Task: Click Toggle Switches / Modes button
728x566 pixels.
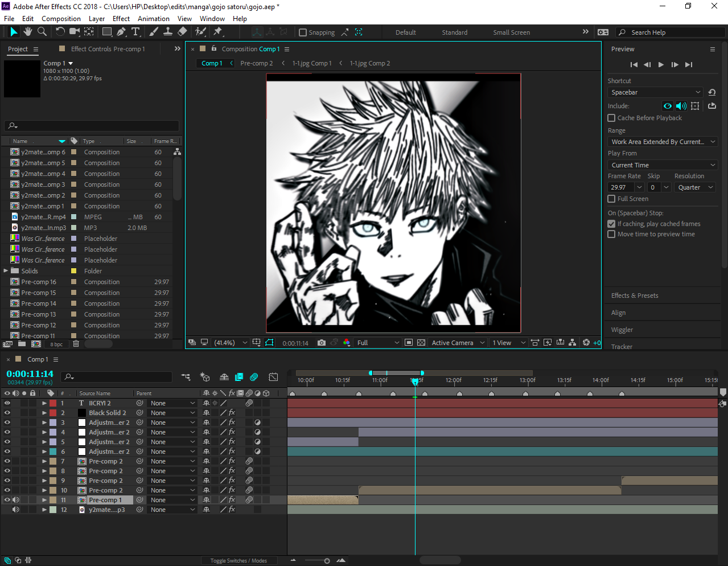Action: 238,561
